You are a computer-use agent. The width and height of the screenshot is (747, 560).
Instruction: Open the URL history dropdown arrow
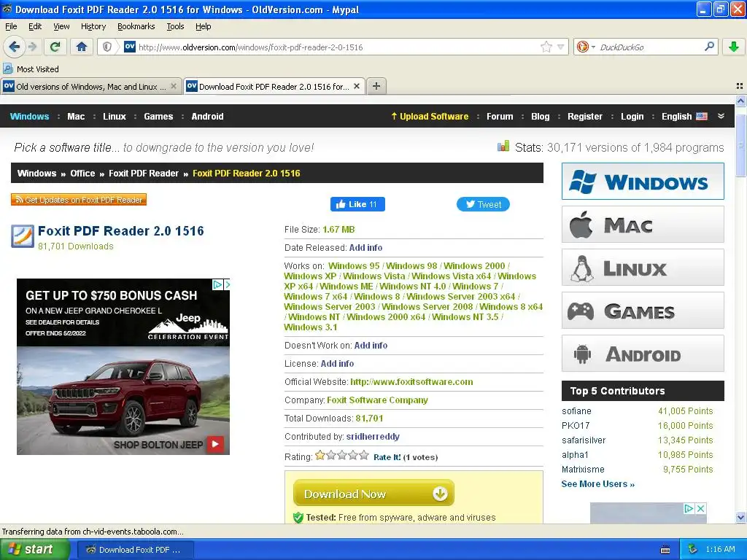pyautogui.click(x=561, y=47)
